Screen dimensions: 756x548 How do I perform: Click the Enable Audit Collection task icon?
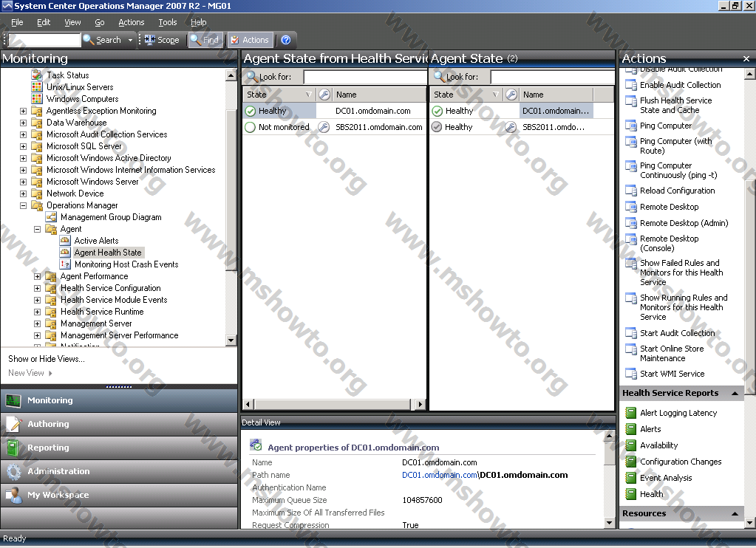click(x=630, y=85)
